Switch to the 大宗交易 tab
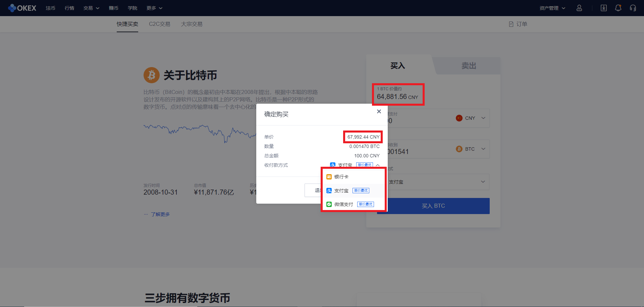This screenshot has height=307, width=644. 192,24
